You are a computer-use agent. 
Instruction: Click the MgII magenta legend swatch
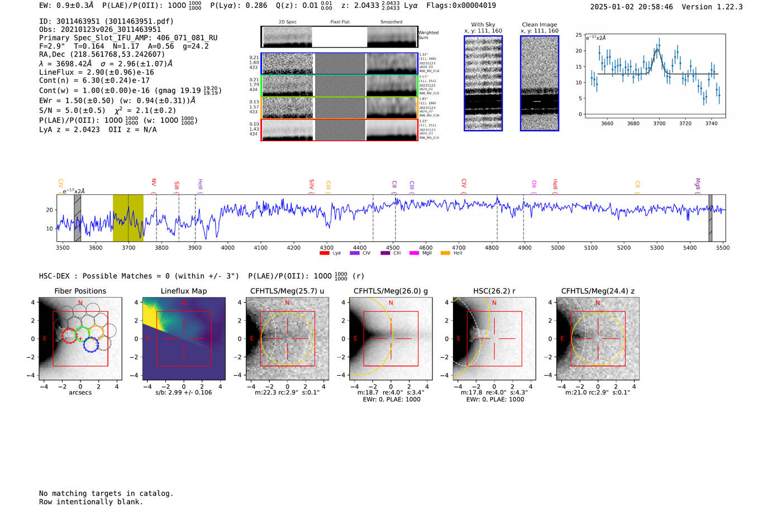pos(414,253)
